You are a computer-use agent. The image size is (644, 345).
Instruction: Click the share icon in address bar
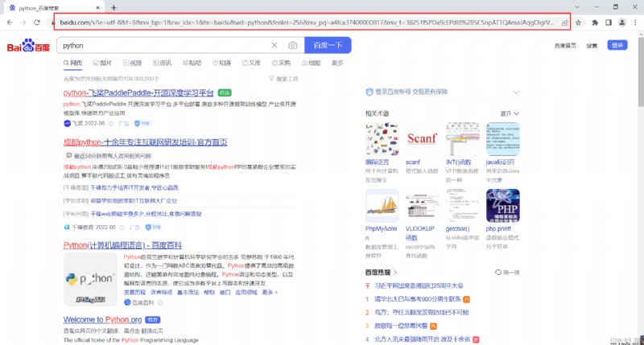[565, 23]
